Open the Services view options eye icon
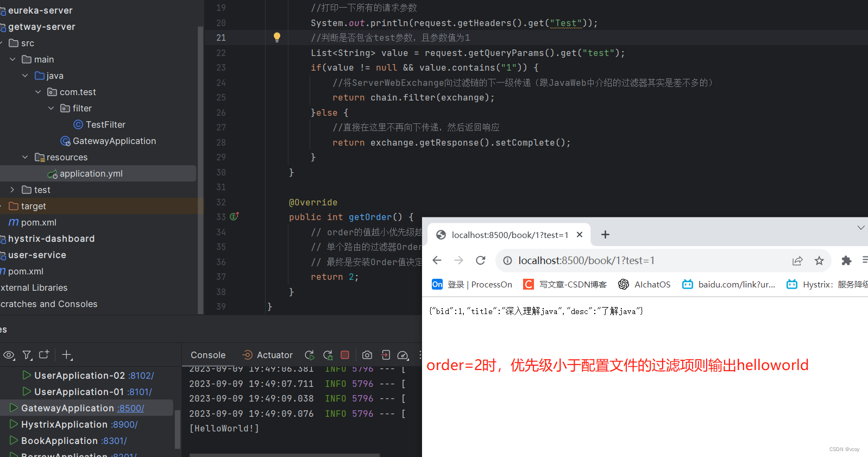This screenshot has height=457, width=868. point(9,355)
